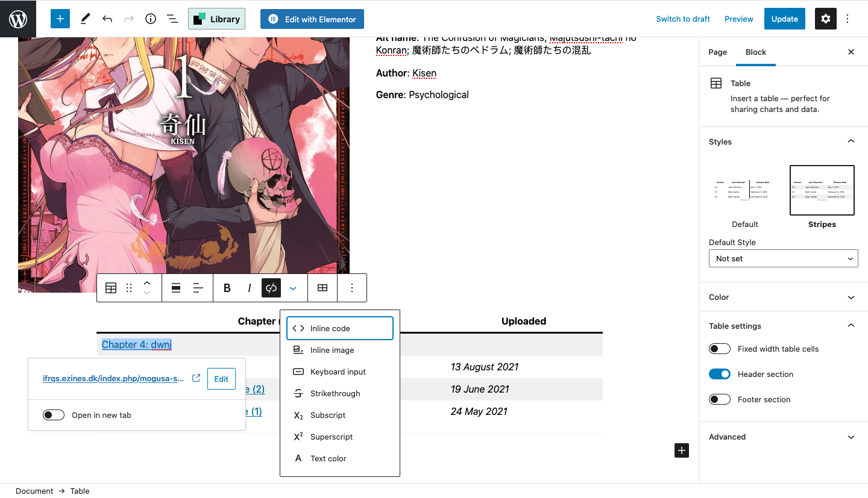Open the ifrqs.ezines.dk link URL

pos(113,379)
